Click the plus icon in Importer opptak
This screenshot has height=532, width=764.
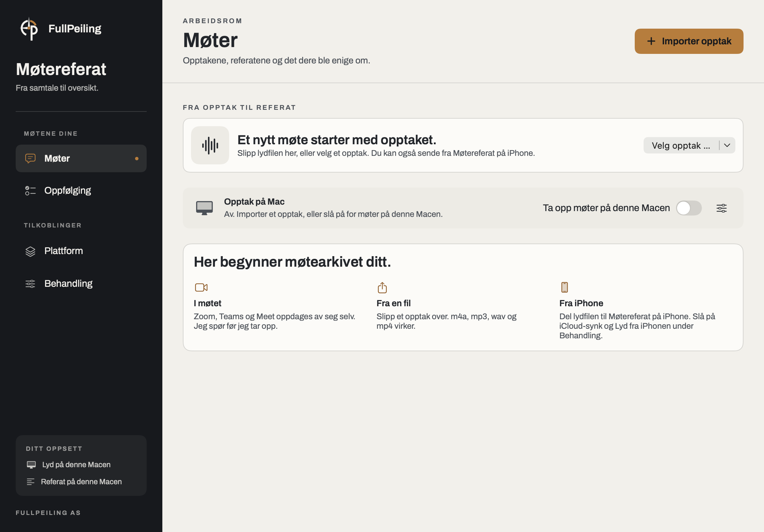[x=651, y=41]
